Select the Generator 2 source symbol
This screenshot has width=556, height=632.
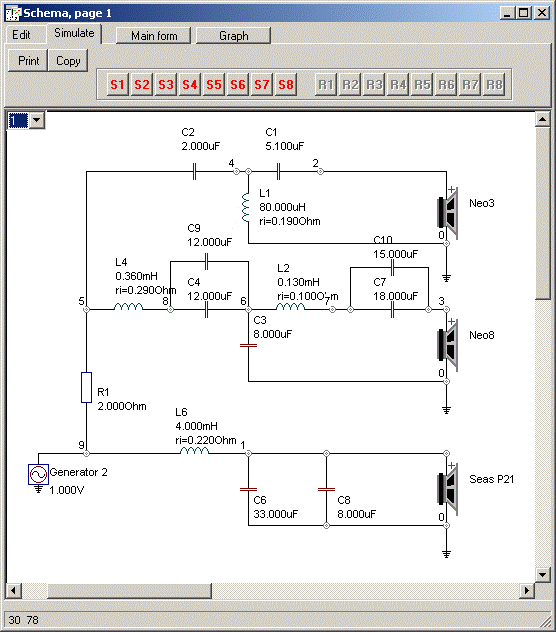(x=38, y=474)
